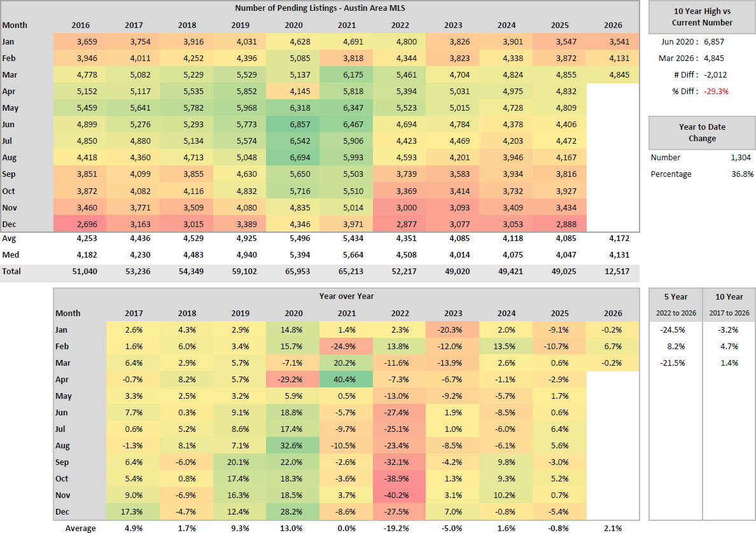This screenshot has width=756, height=533.
Task: Select the Apr 2021 year-over-year cell 40.4%
Action: 346,379
